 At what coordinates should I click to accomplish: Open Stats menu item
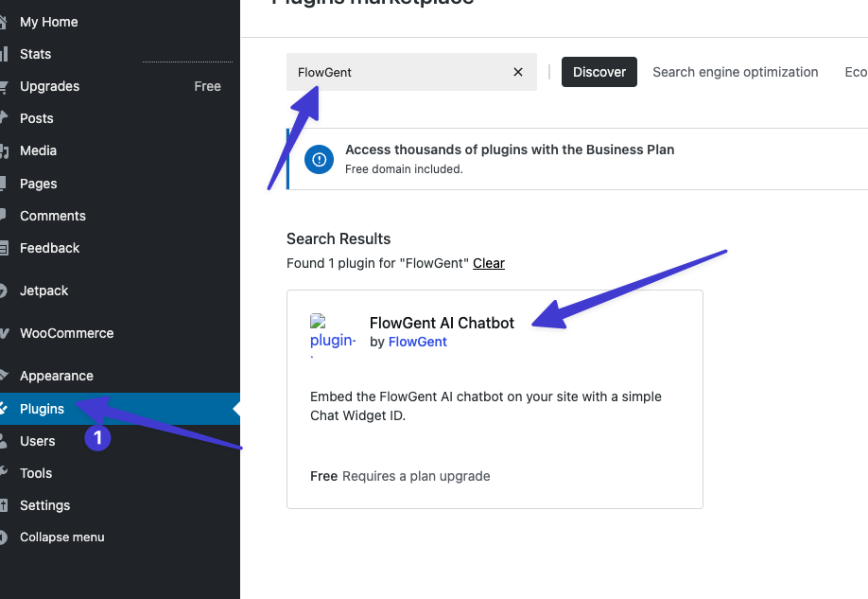click(35, 54)
